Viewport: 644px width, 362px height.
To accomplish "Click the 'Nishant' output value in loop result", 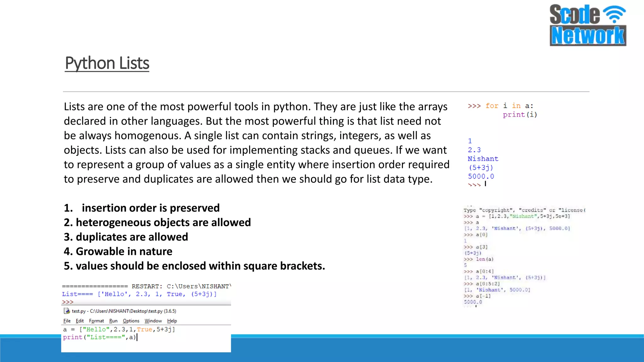I will tap(483, 159).
